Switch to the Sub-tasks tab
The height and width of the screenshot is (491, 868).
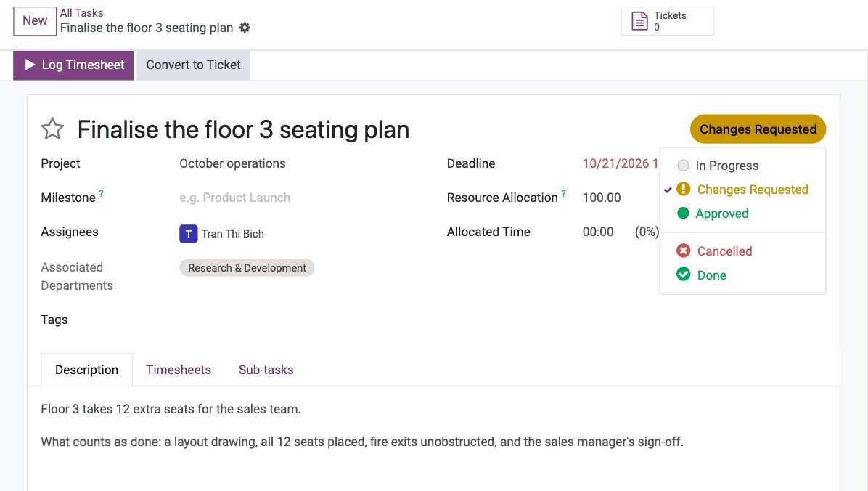266,370
